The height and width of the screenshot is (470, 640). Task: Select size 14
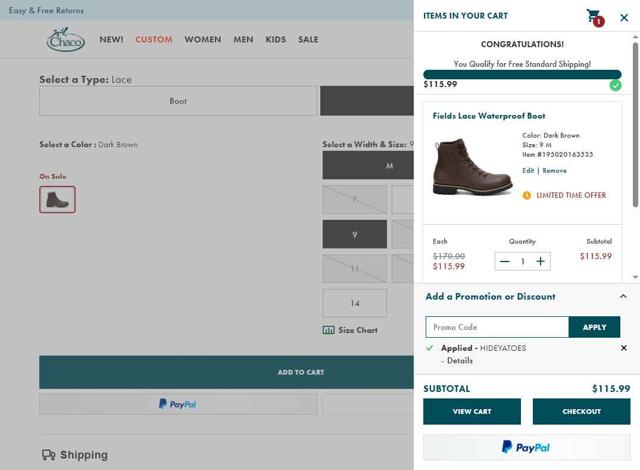[x=355, y=303]
